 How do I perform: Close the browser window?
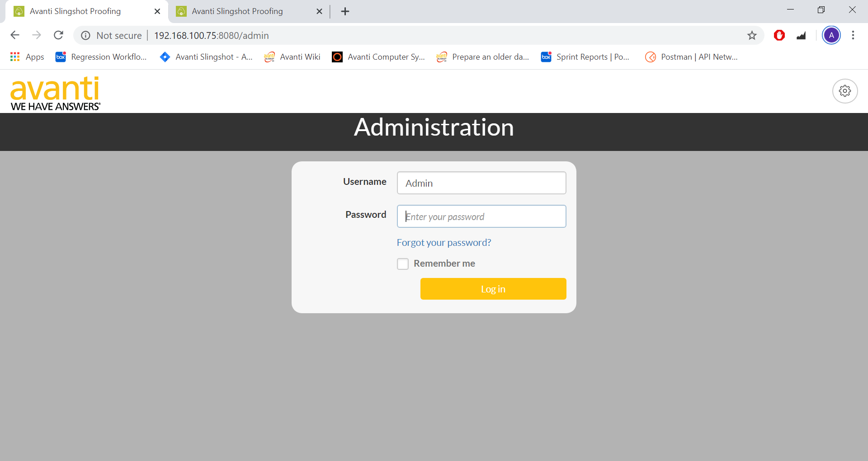852,9
